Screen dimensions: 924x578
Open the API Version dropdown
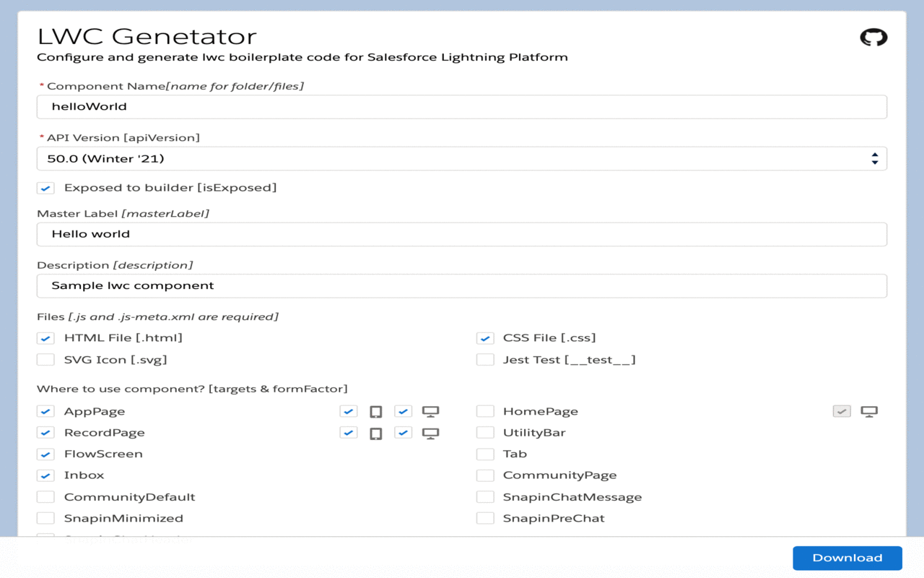462,159
